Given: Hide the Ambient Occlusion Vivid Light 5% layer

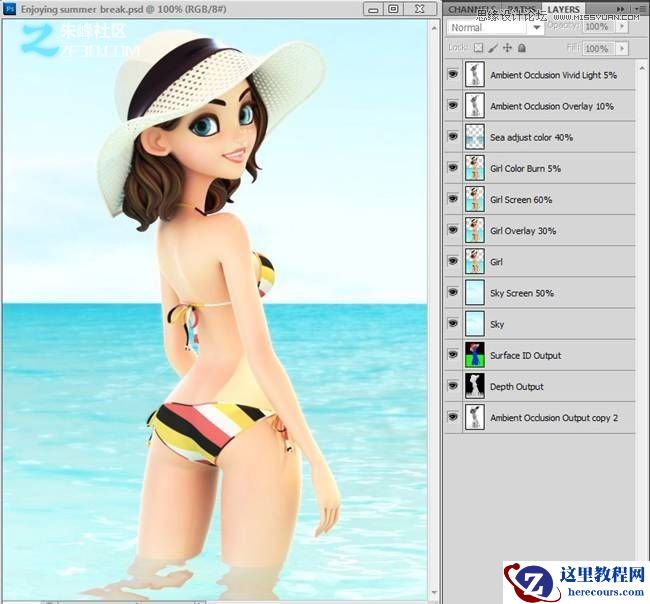Looking at the screenshot, I should 453,74.
